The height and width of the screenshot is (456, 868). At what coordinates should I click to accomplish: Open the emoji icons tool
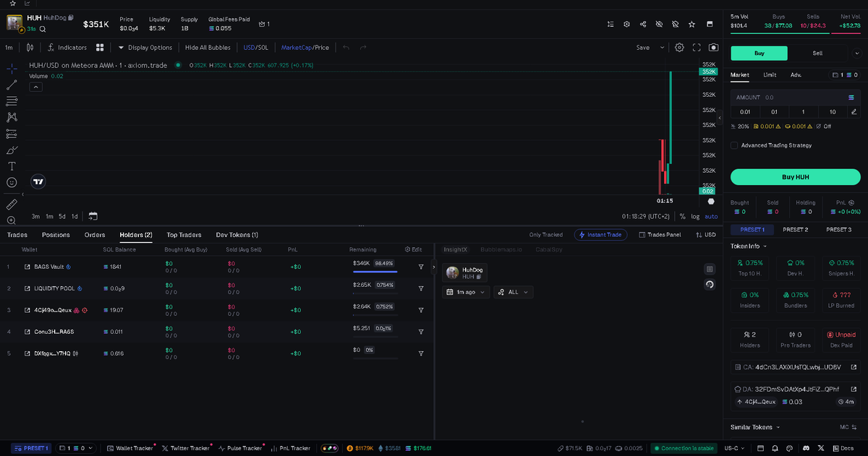[12, 183]
